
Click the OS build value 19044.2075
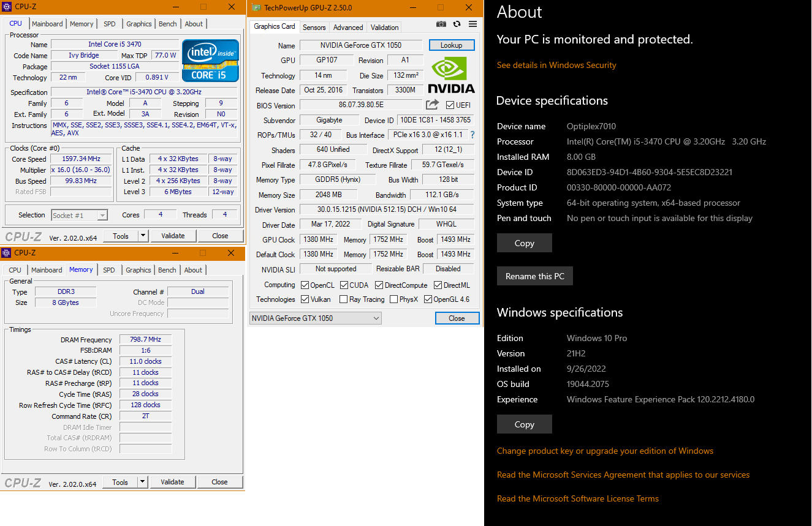[x=588, y=384]
